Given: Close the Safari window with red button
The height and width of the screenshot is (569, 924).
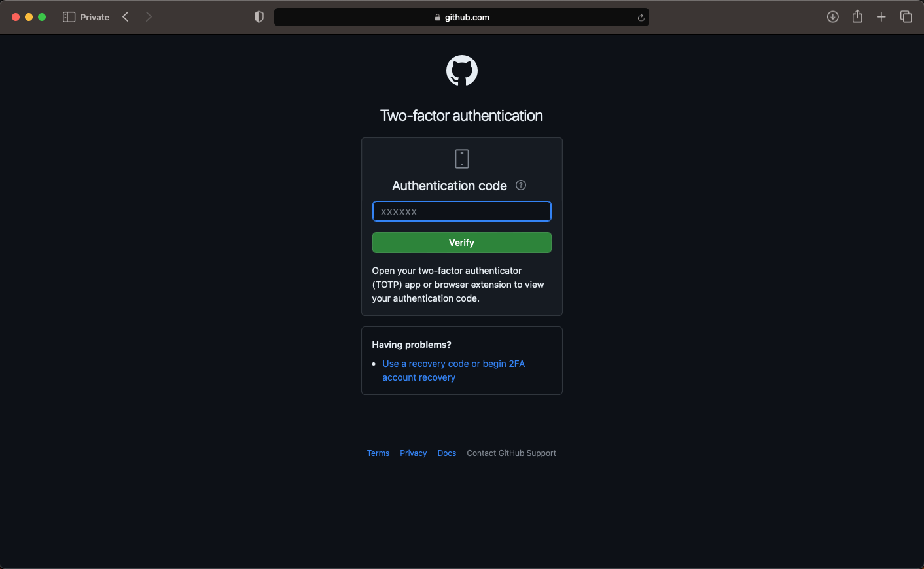Looking at the screenshot, I should [16, 17].
